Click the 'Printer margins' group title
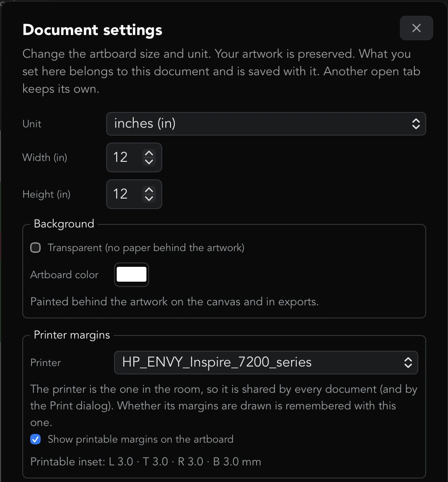448x482 pixels. 72,335
